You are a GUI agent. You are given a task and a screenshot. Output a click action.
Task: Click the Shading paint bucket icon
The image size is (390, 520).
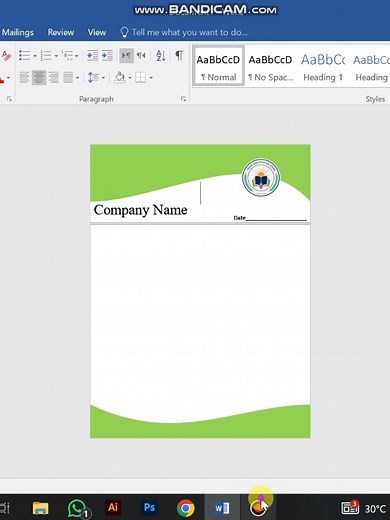pyautogui.click(x=119, y=77)
